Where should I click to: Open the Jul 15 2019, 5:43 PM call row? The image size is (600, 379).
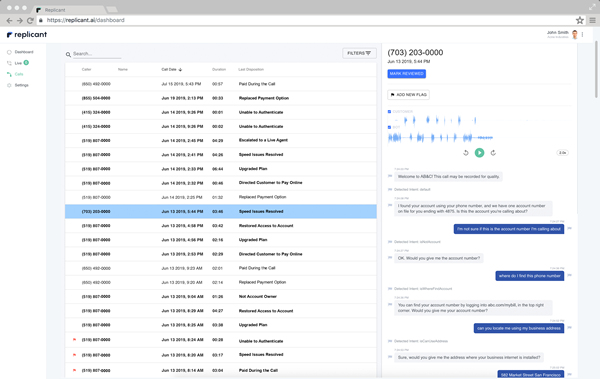coord(221,84)
